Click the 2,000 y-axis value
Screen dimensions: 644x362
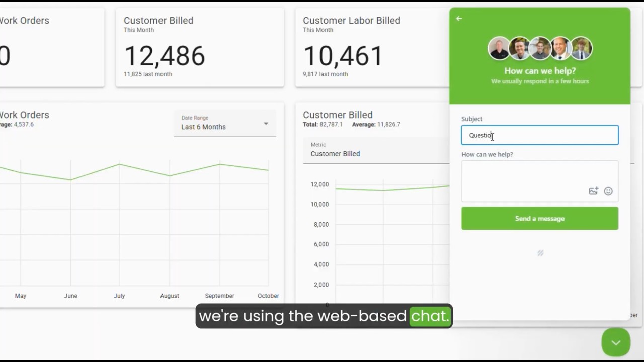tap(321, 285)
